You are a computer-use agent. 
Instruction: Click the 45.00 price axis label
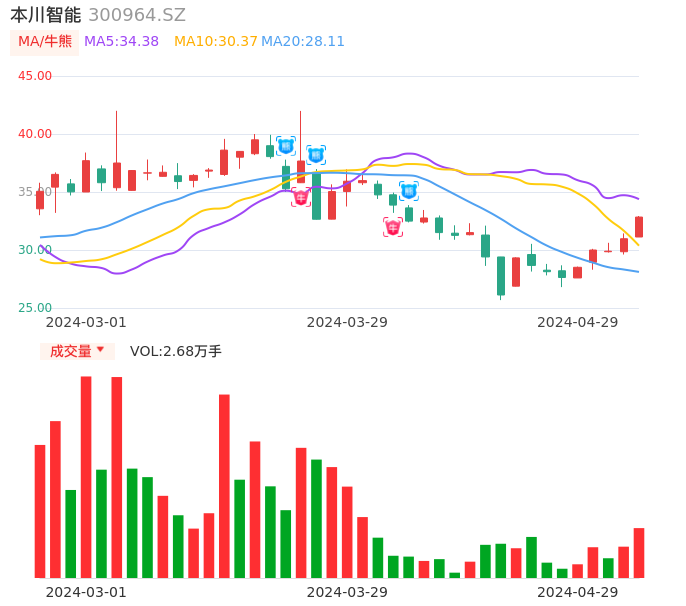(35, 76)
